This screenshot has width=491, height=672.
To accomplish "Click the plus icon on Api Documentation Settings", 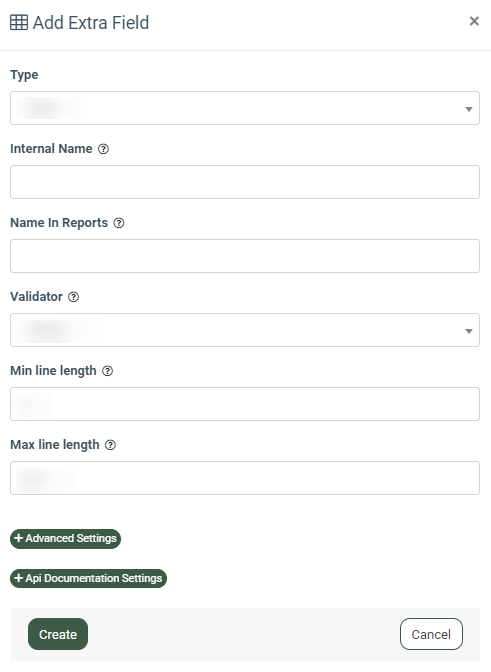I will tap(18, 578).
